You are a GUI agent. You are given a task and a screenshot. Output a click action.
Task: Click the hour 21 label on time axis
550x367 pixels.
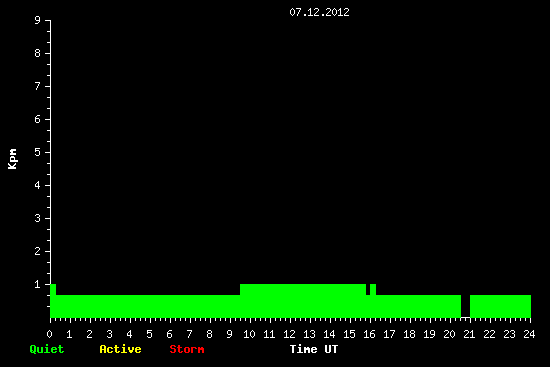(469, 334)
